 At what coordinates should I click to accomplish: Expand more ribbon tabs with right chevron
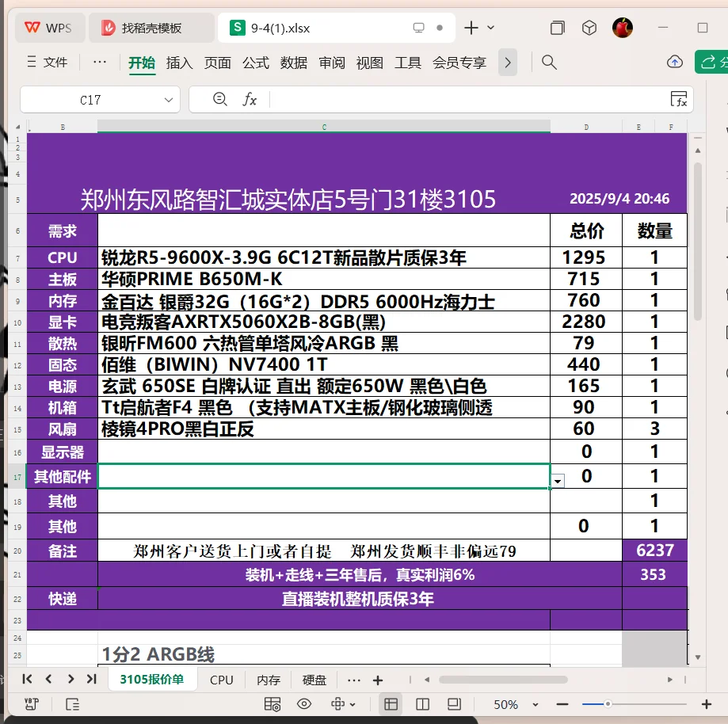coord(508,63)
